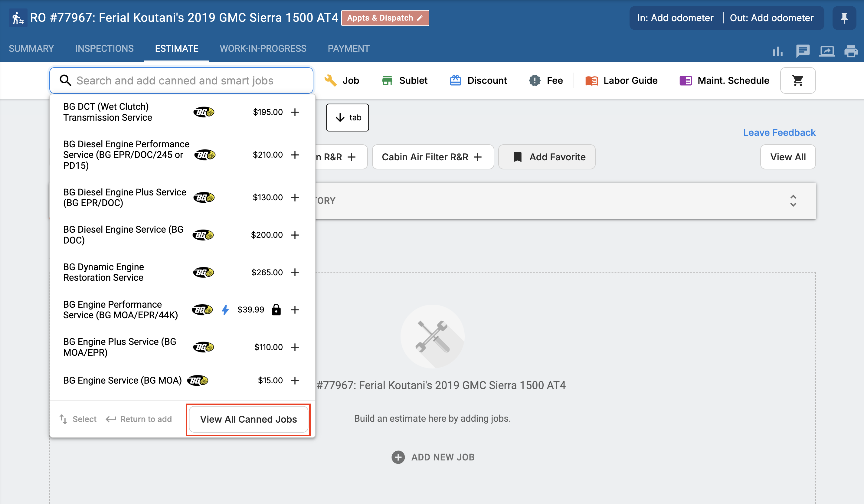
Task: Add a new Job from toolbar
Action: point(342,80)
